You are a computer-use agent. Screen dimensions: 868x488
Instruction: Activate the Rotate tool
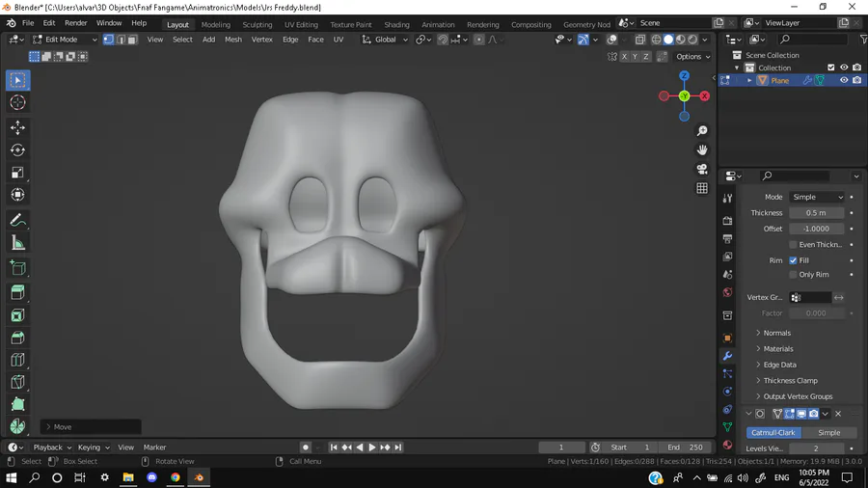pos(17,150)
